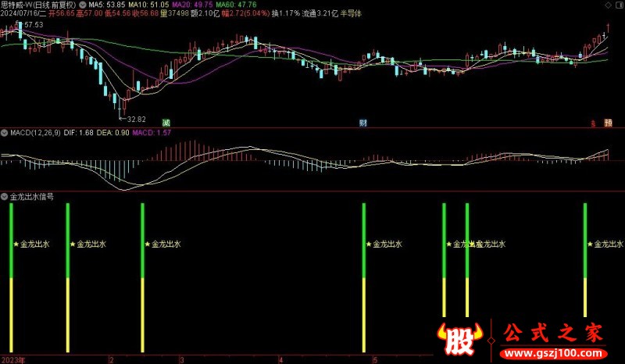Select the MA5: 53.85 average label
This screenshot has width=625, height=364.
(107, 5)
